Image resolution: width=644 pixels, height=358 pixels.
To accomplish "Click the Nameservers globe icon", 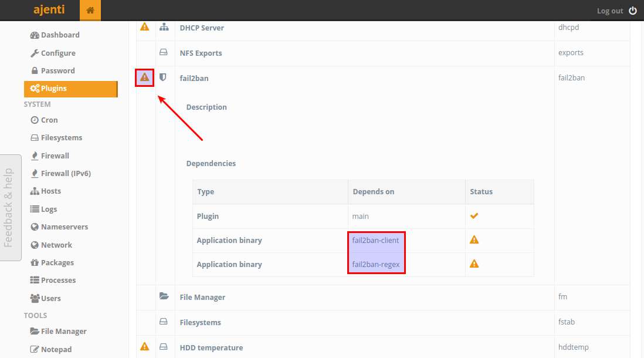I will click(x=35, y=227).
